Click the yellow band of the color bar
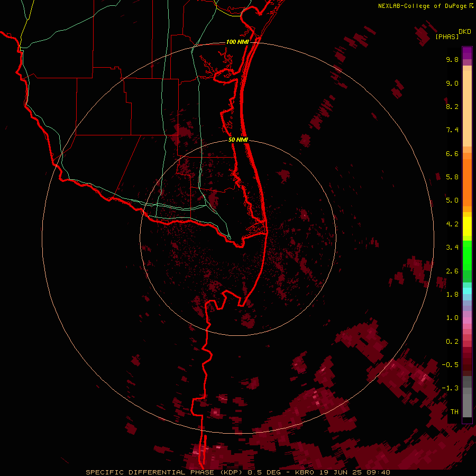The image size is (476, 476). (x=467, y=226)
